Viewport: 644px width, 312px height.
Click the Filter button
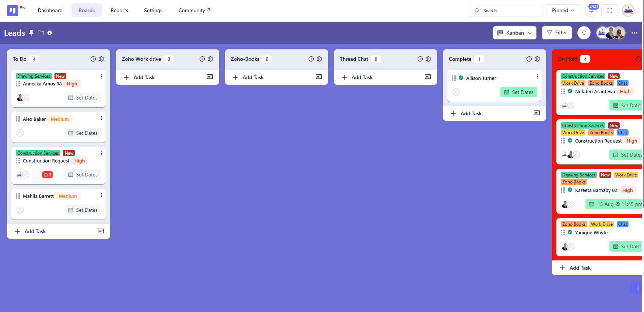point(557,33)
